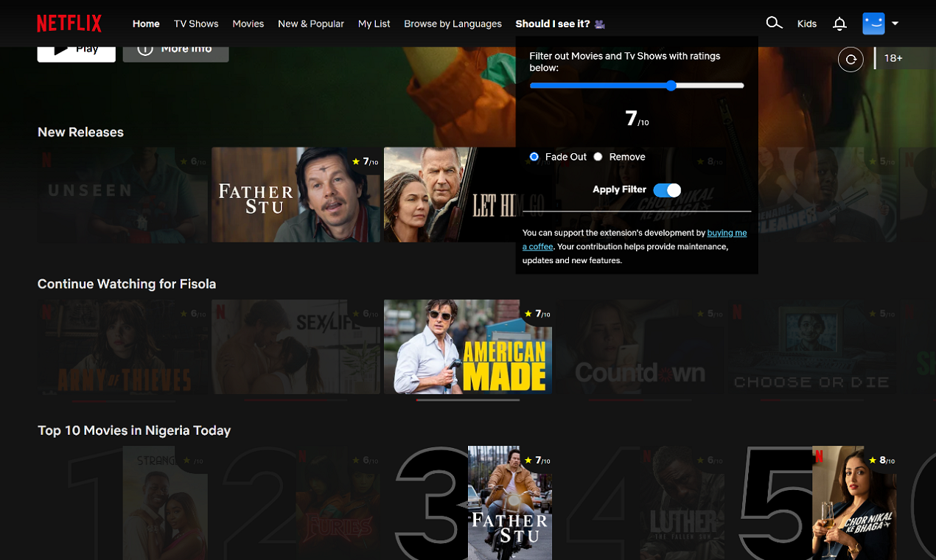Open Let Him Go thumbnail
This screenshot has height=560, width=936.
(450, 195)
